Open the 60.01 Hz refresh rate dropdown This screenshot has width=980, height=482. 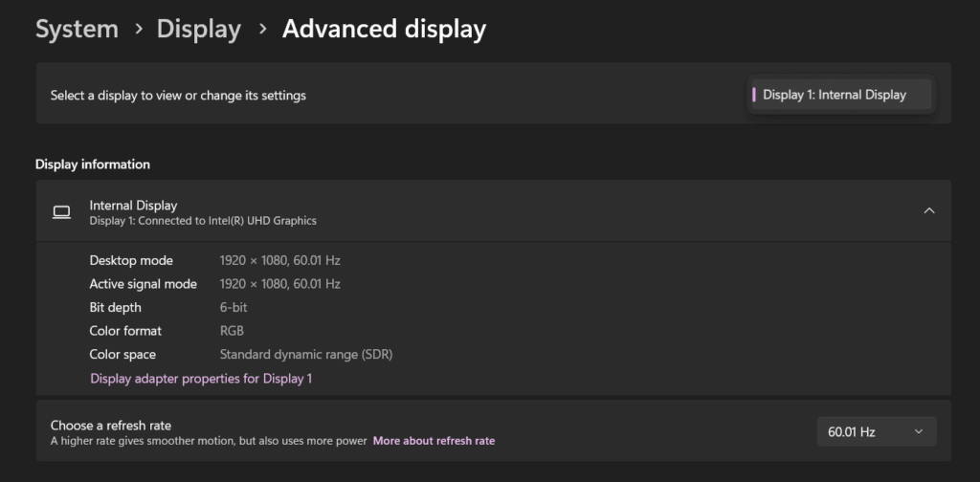(x=877, y=431)
